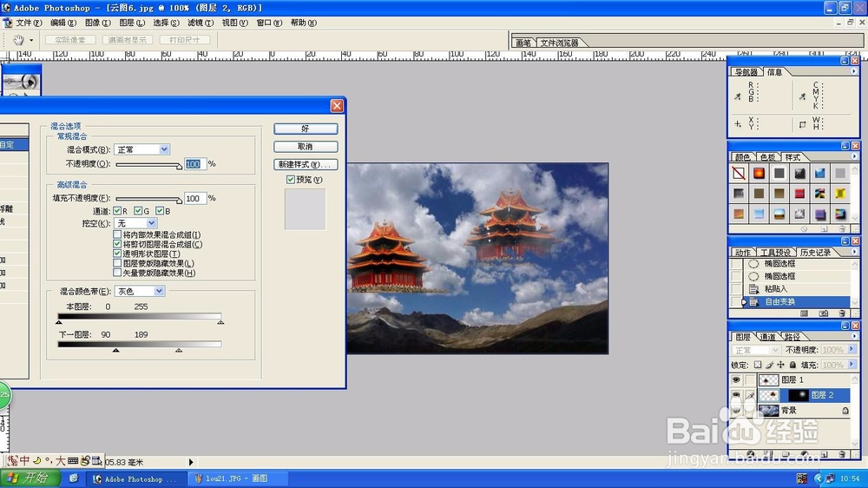Screen dimensions: 868x488
Task: Open the 图像 menu
Action: click(x=97, y=23)
